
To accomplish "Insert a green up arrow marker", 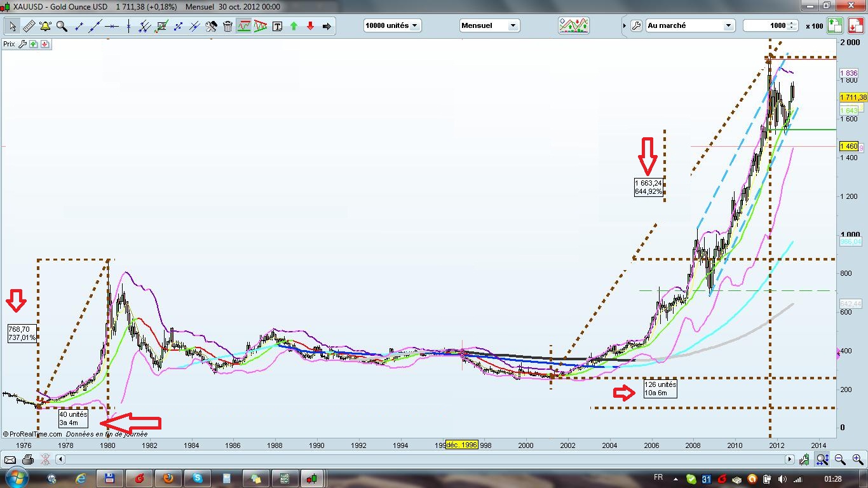I will [294, 26].
